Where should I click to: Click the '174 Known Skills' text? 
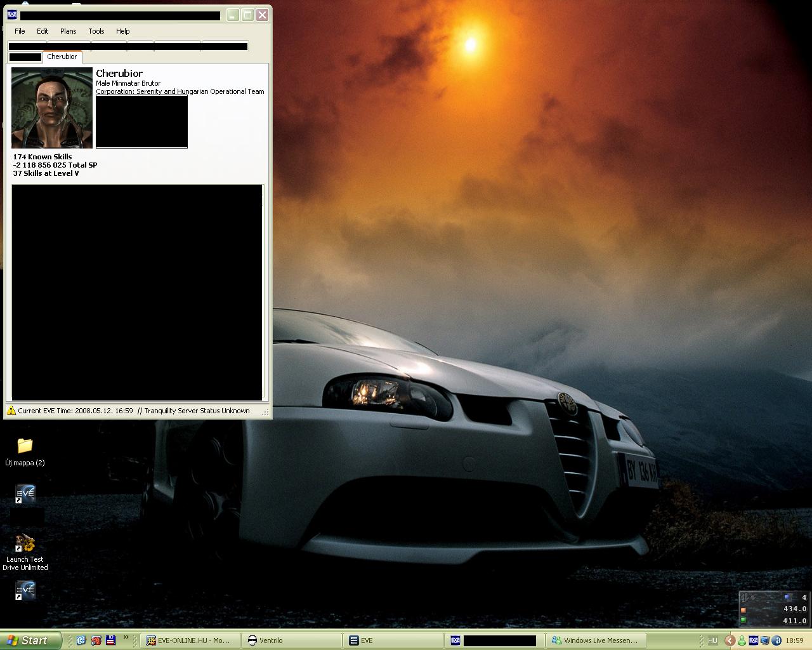[x=43, y=157]
